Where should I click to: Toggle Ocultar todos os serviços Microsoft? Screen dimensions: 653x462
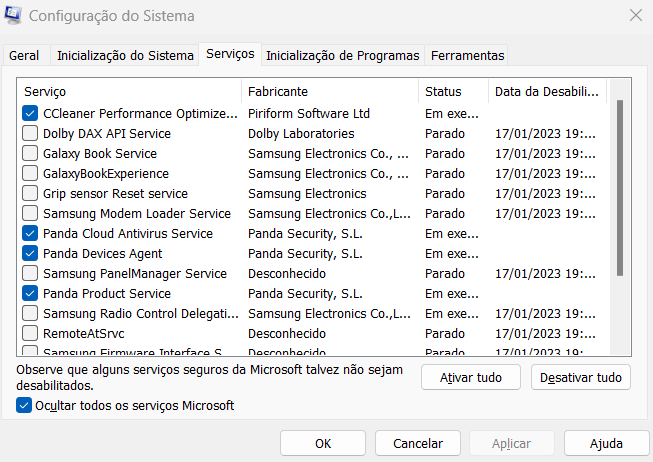click(x=24, y=405)
